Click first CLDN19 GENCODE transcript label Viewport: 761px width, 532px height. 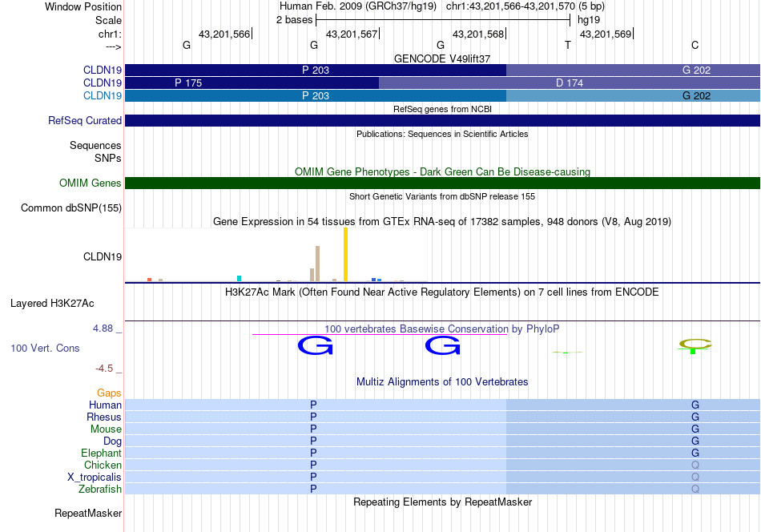pos(103,70)
